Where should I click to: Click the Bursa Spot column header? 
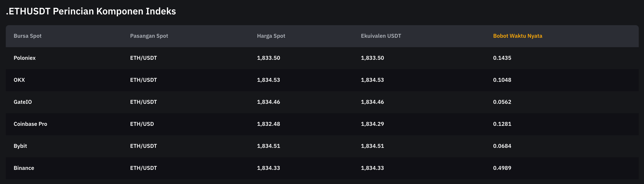click(x=28, y=36)
